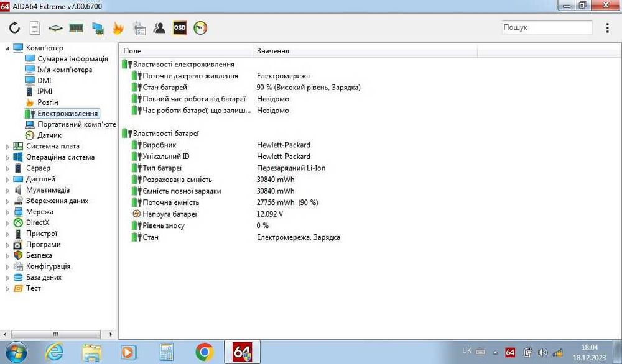Select Електроживлення tree item
The width and height of the screenshot is (622, 364).
click(67, 113)
